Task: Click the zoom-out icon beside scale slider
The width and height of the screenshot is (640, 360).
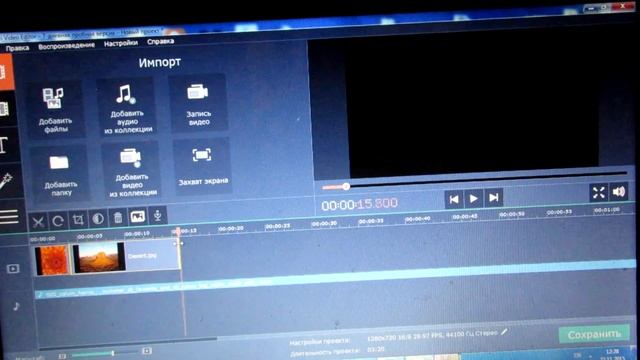Action: pyautogui.click(x=62, y=356)
